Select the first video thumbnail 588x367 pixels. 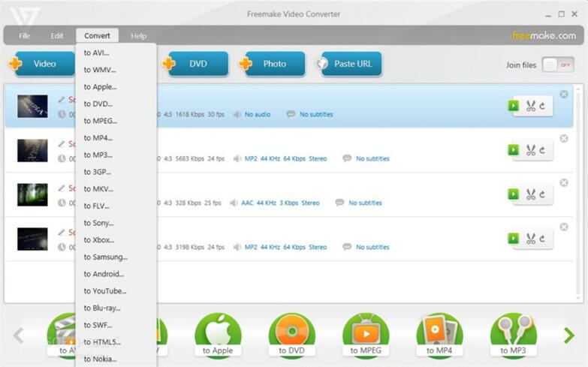pyautogui.click(x=32, y=107)
